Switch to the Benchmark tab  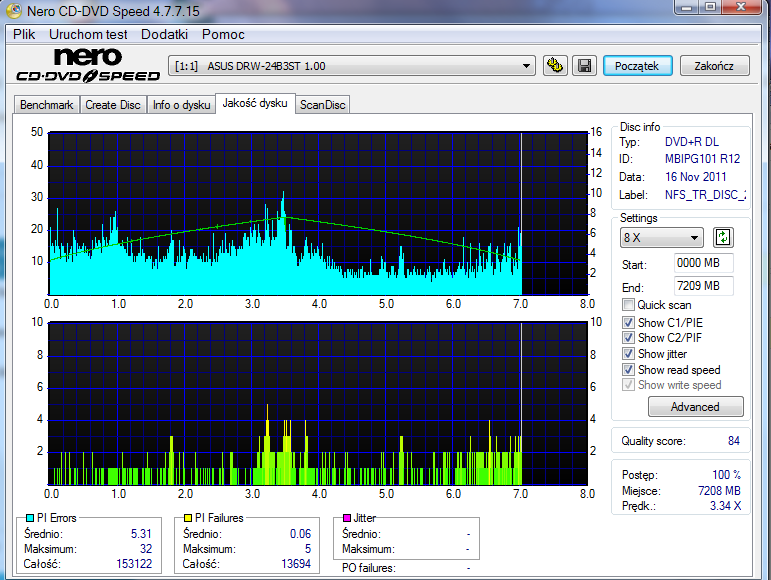(x=47, y=105)
